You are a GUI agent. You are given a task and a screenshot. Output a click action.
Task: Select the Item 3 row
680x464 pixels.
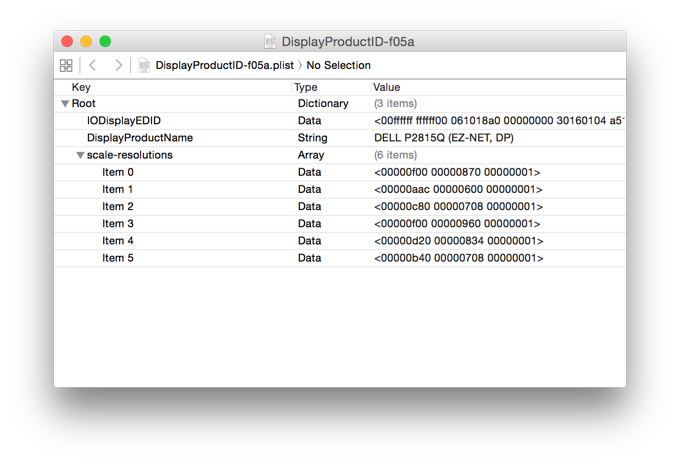tap(340, 224)
